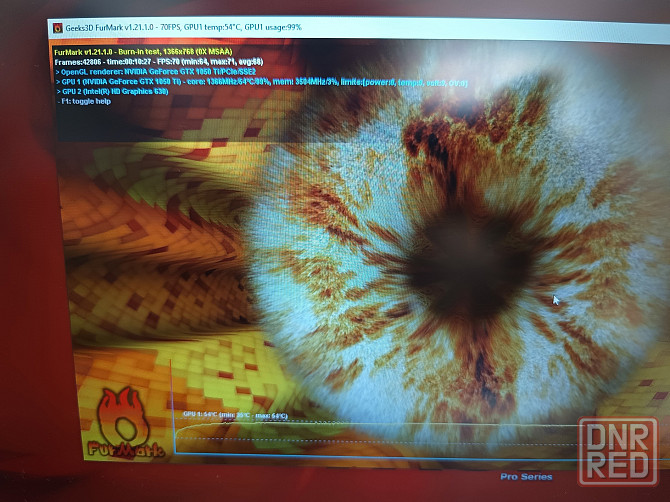Viewport: 670px width, 502px height.
Task: Click the 'GPU 1: 54°C' temperature graph label
Action: (235, 414)
